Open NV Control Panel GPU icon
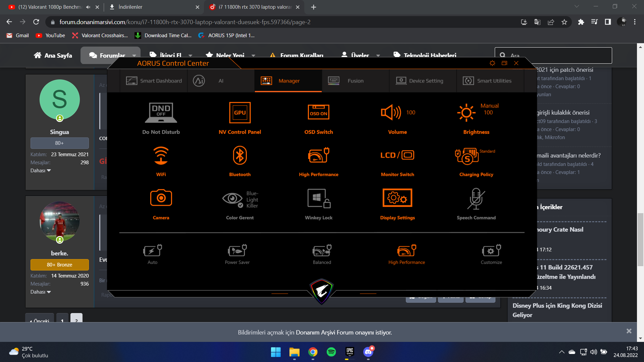This screenshot has width=644, height=362. (x=240, y=113)
